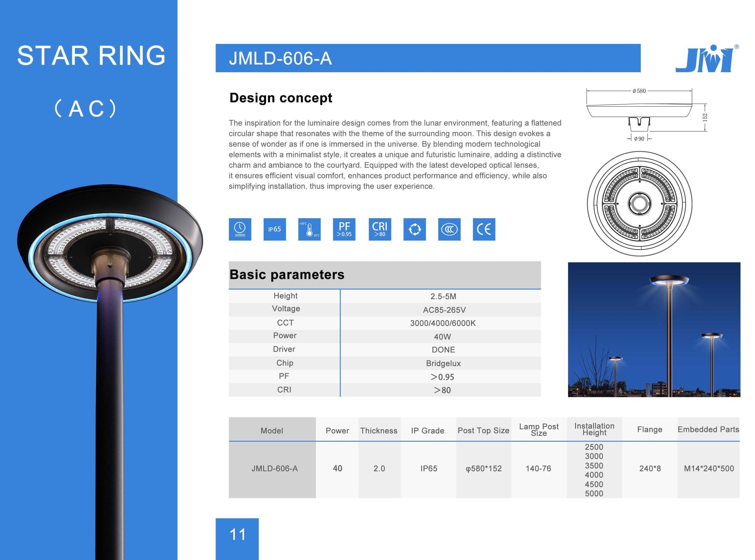The image size is (755, 560).
Task: Click the Model column header
Action: (x=272, y=431)
